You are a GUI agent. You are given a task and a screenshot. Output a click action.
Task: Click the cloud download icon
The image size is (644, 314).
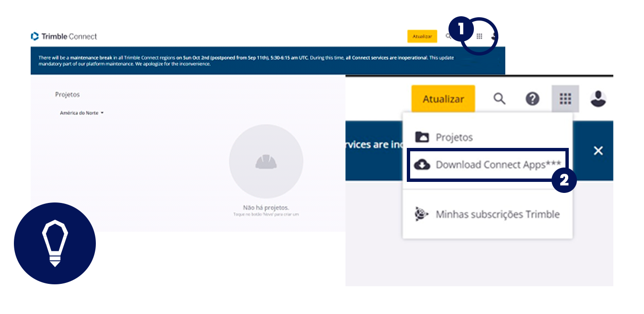tap(422, 165)
